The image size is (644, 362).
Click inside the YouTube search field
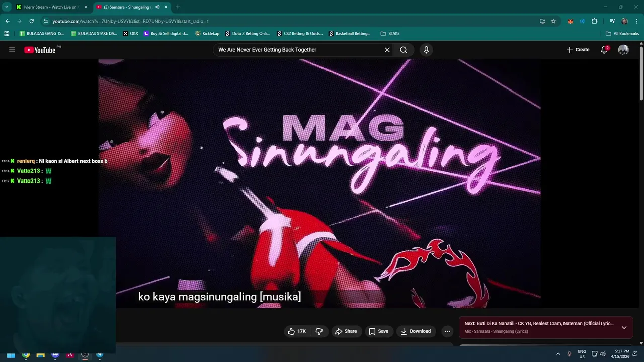pyautogui.click(x=299, y=50)
